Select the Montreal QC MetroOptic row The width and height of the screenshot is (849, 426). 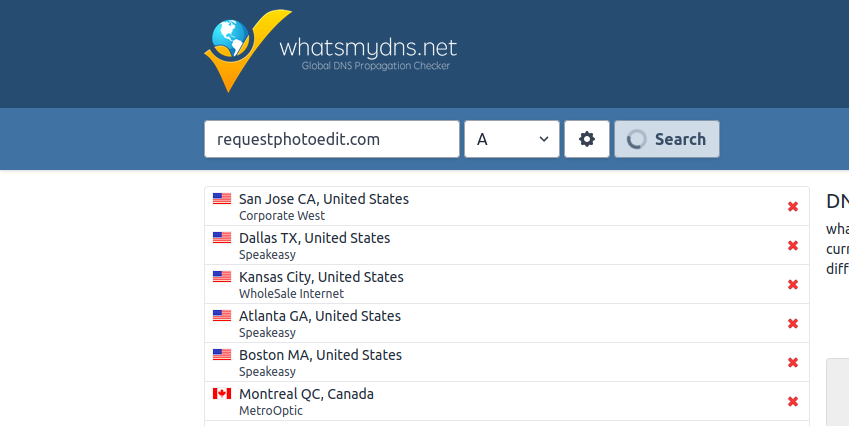(507, 401)
